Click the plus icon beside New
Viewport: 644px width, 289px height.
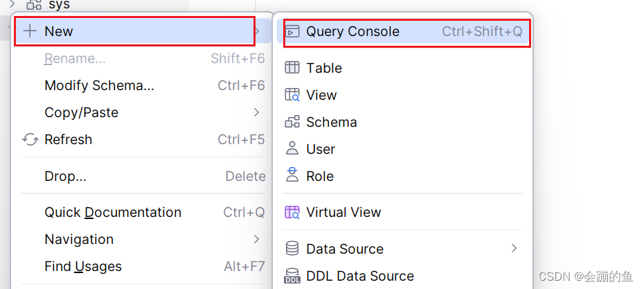point(30,31)
